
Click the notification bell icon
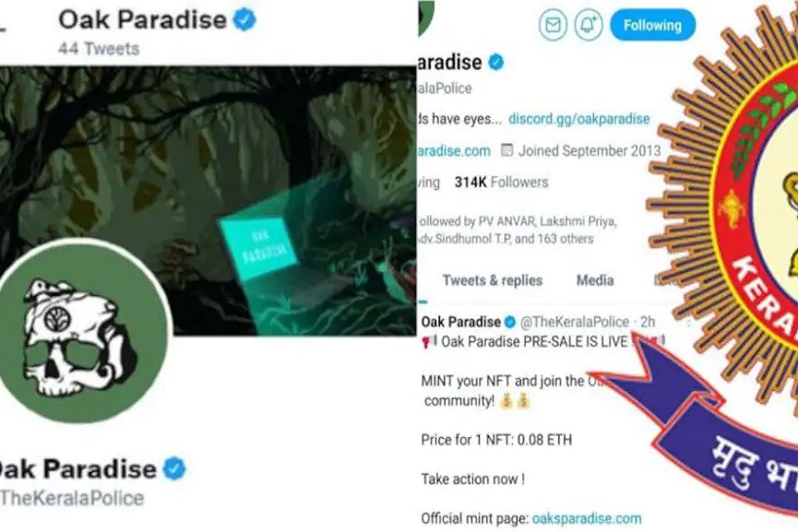[589, 25]
